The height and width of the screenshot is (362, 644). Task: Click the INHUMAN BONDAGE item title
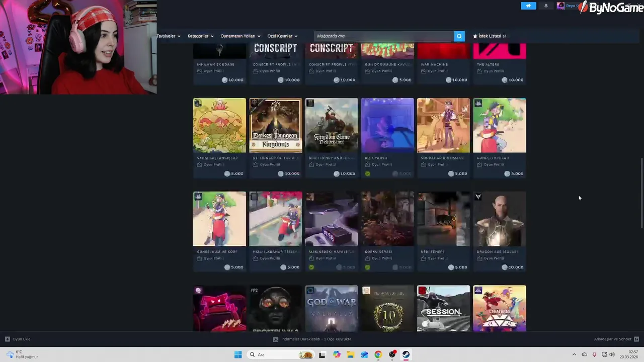click(x=215, y=64)
